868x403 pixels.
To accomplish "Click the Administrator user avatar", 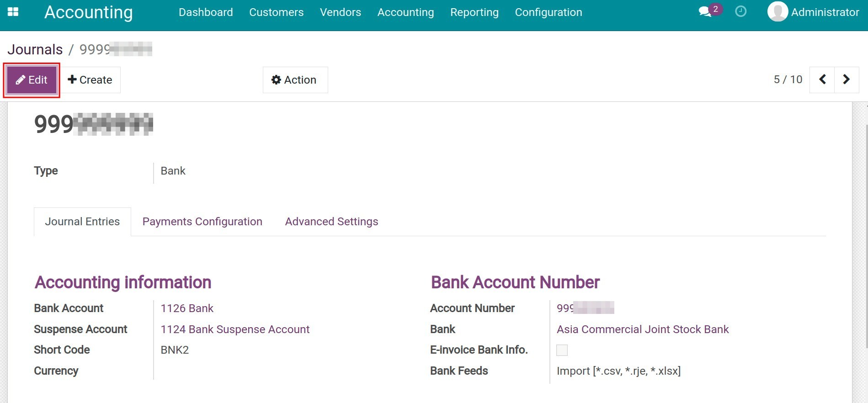I will click(777, 12).
